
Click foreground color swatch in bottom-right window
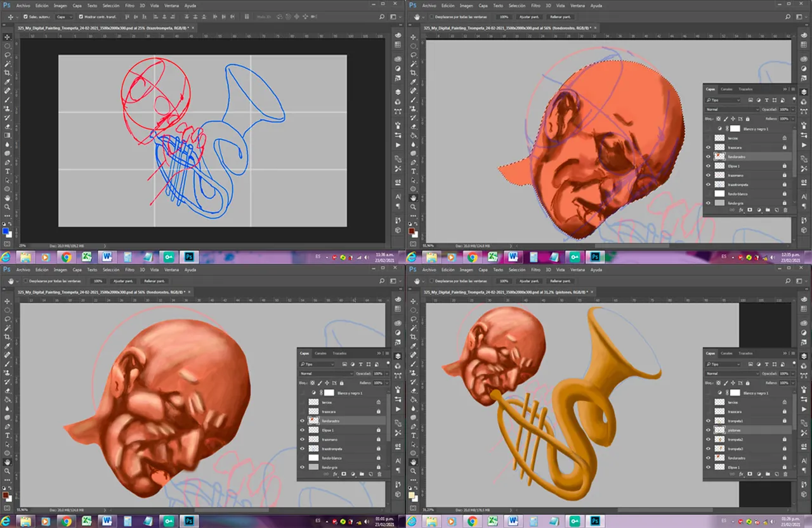pyautogui.click(x=412, y=495)
